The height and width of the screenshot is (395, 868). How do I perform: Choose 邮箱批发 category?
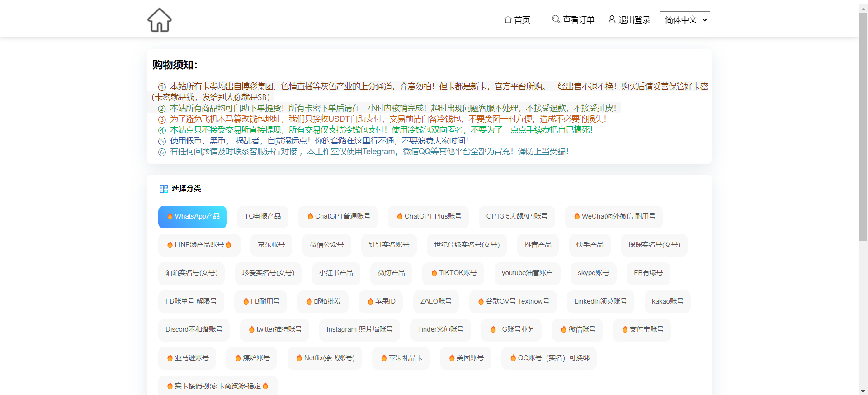pyautogui.click(x=323, y=302)
